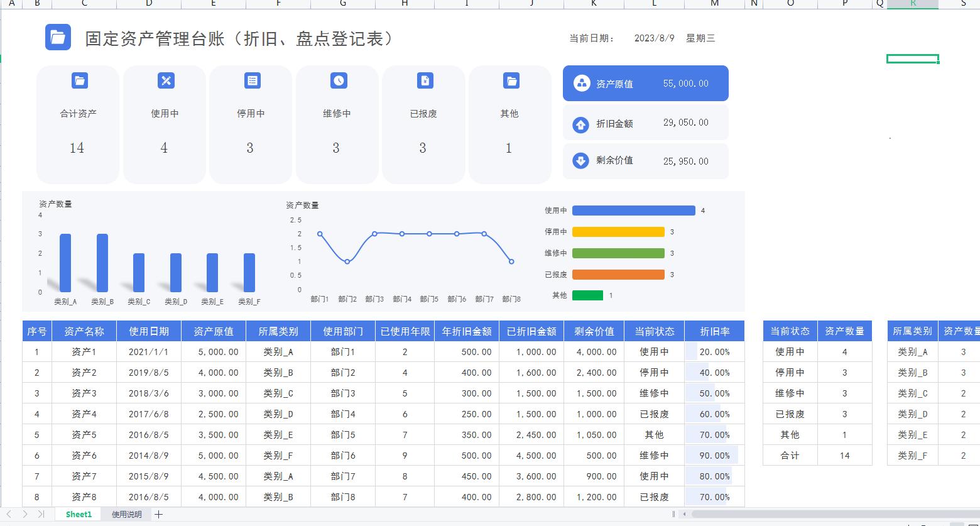Screen dimensions: 980x526
Task: Click the down-arrow icon beside 剩余价值
Action: (x=580, y=161)
